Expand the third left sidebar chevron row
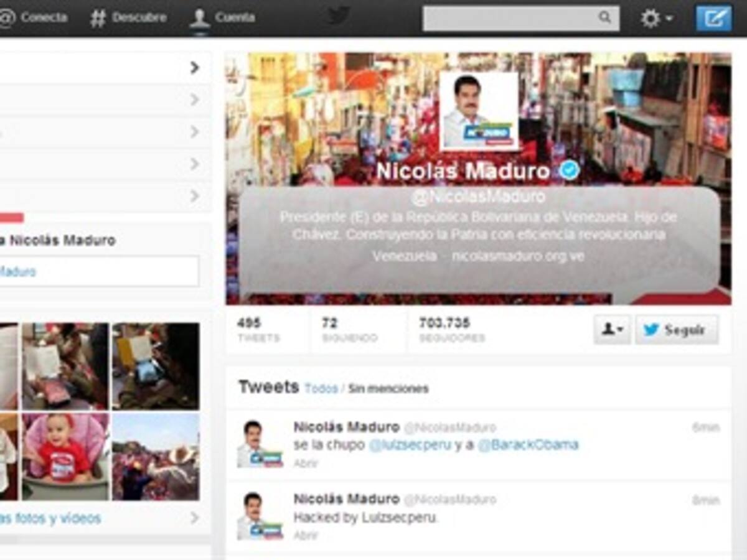The height and width of the screenshot is (560, 747). pos(105,132)
